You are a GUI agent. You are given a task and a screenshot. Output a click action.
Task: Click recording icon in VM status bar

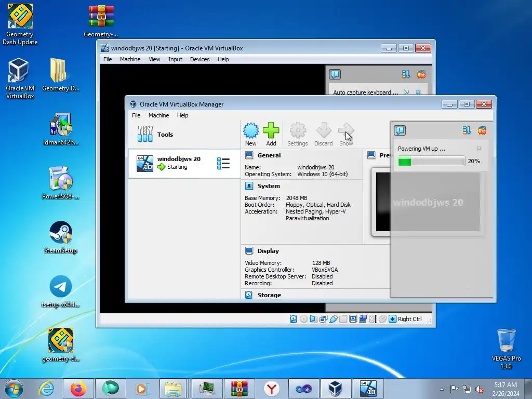(363, 319)
